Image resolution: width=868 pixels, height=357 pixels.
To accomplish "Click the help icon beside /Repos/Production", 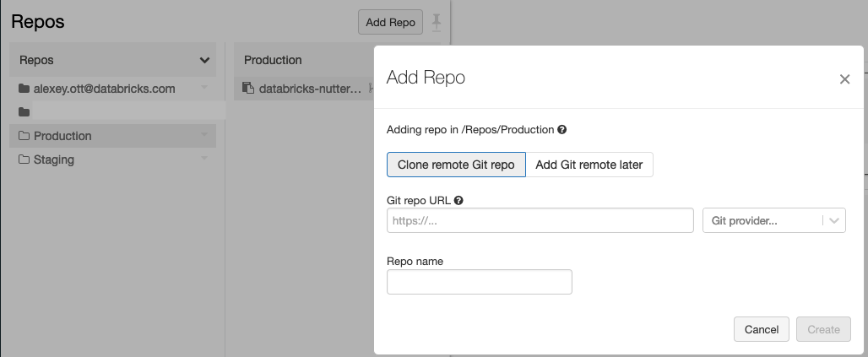I will (562, 130).
